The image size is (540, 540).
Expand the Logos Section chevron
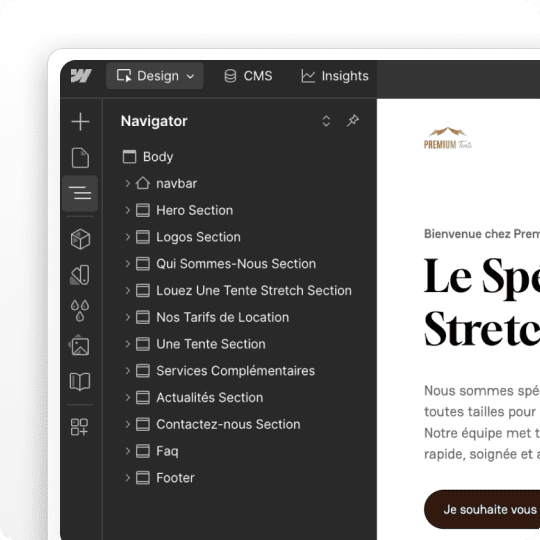(127, 237)
